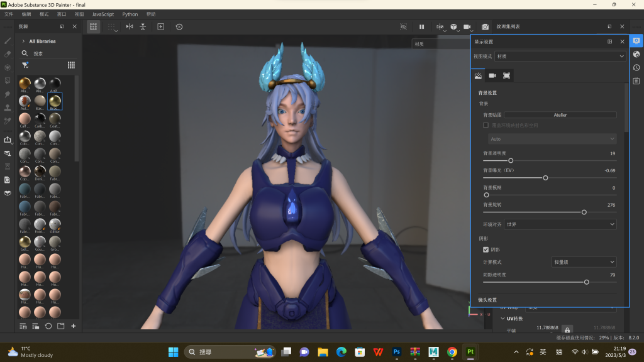Open the dotted grid dropdown in top toolbar
The height and width of the screenshot is (362, 644).
tap(112, 27)
